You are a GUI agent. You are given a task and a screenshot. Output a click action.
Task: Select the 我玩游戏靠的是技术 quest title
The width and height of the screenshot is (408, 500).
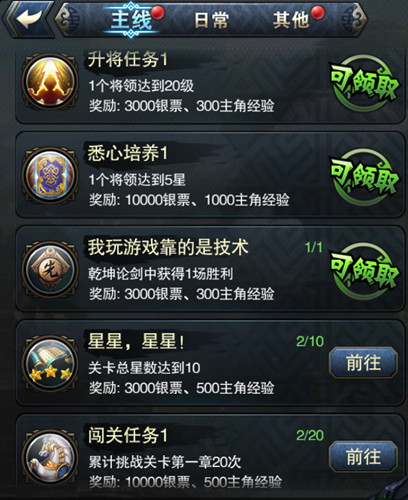tap(168, 247)
